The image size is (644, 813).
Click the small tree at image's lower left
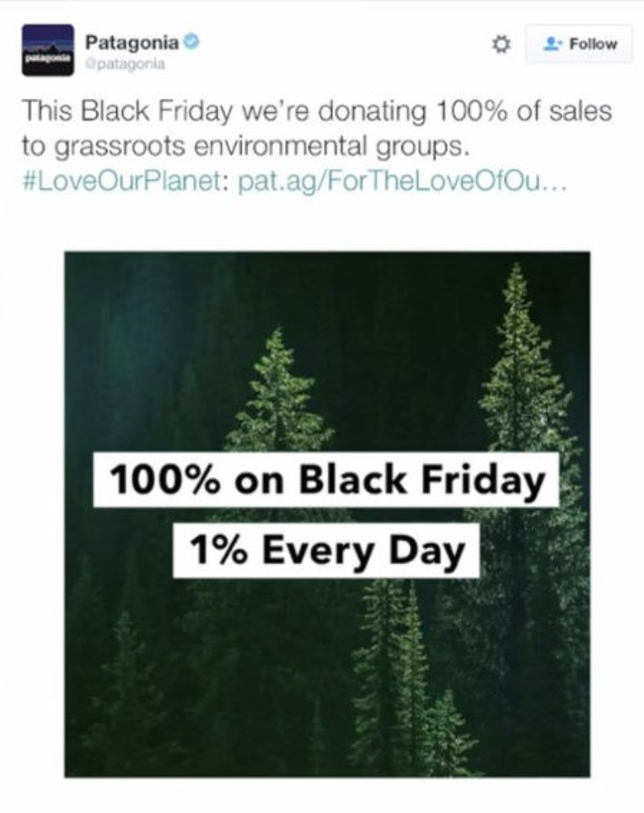tap(125, 692)
